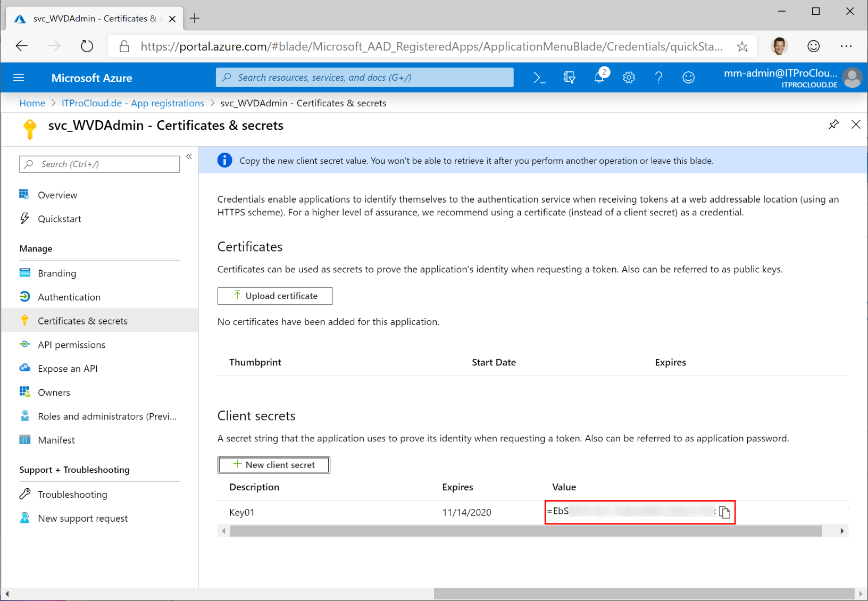868x601 pixels.
Task: Open the Expose an API item
Action: pos(68,369)
